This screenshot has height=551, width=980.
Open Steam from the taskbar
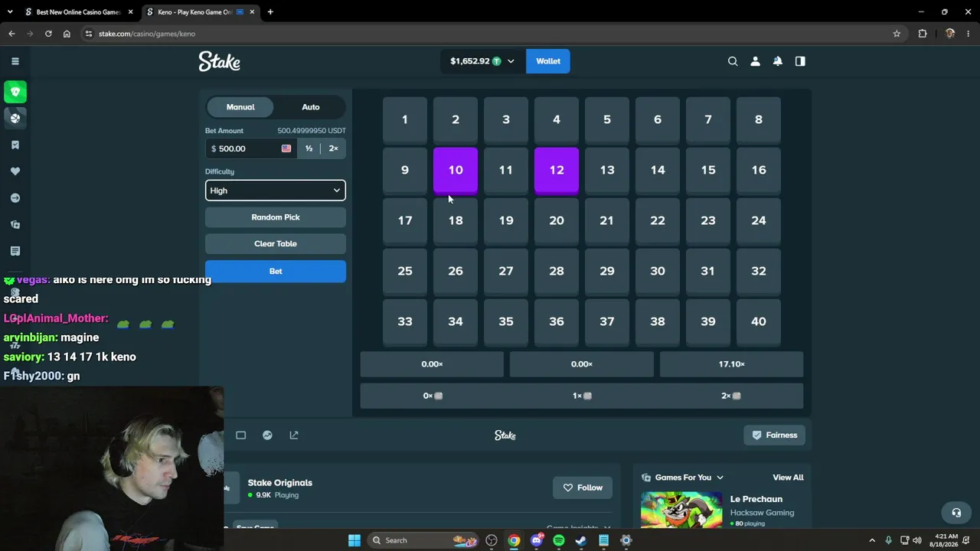(581, 540)
